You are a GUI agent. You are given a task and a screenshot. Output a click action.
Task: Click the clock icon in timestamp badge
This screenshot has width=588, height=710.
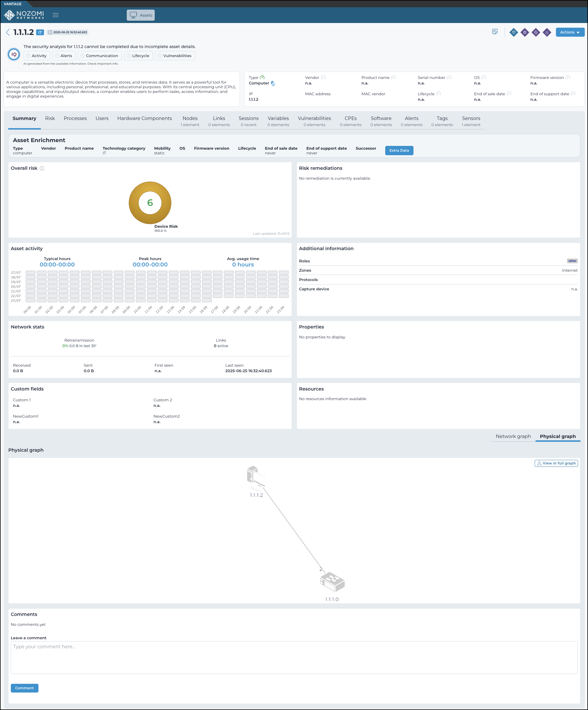(50, 32)
